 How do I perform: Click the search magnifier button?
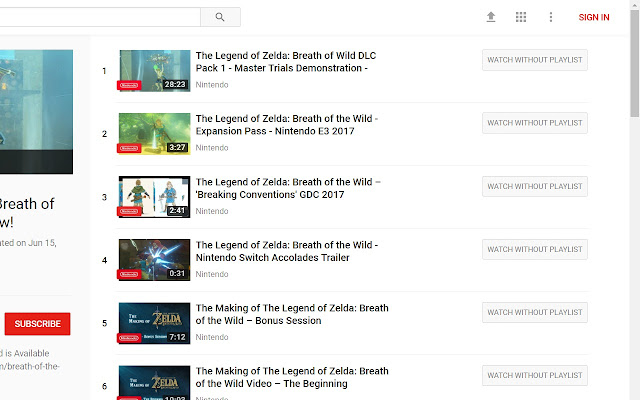[x=220, y=17]
